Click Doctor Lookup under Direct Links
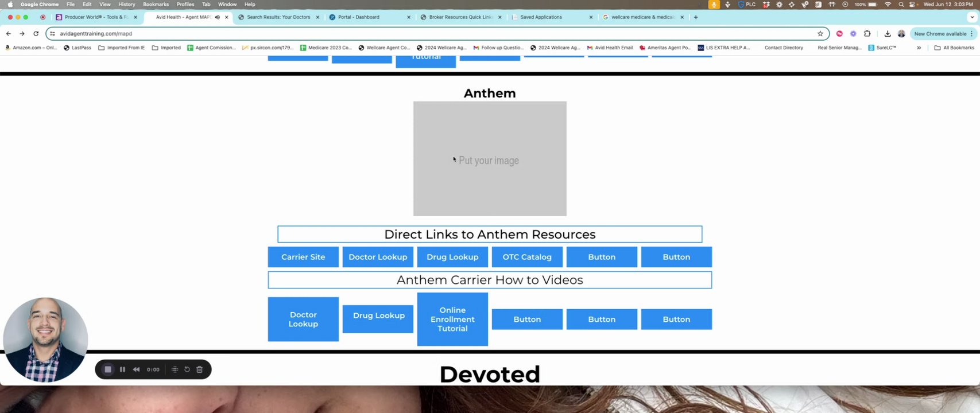Screen dimensions: 980x413 [x=378, y=257]
